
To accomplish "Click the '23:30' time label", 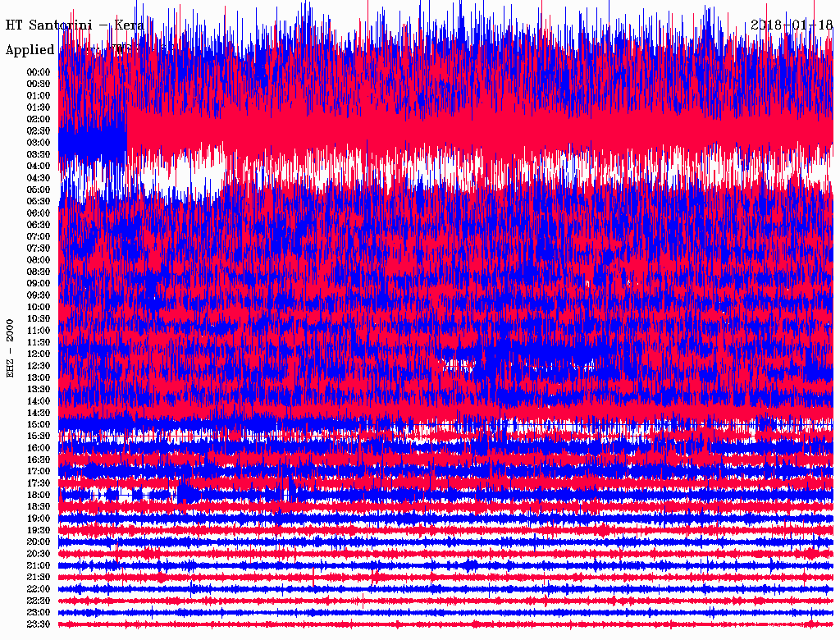I will (x=39, y=624).
